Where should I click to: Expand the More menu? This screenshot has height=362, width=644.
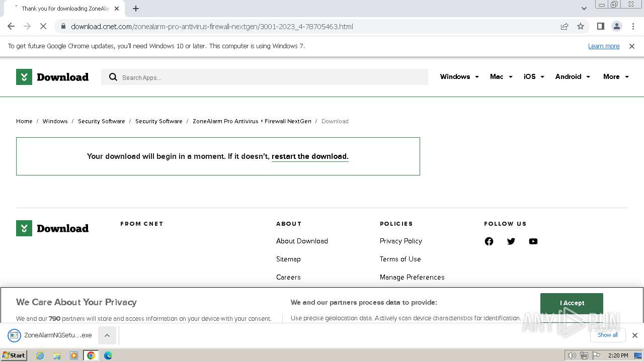[x=616, y=76]
